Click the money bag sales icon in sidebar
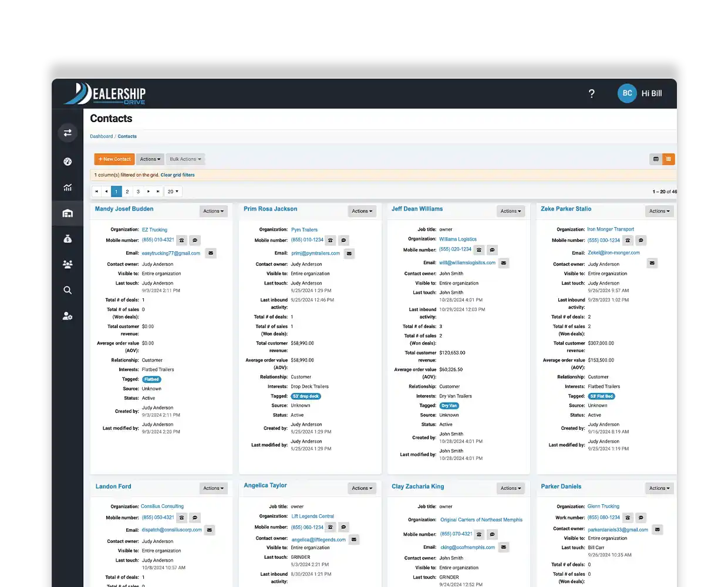Screen dimensions: 728x587 [68, 238]
